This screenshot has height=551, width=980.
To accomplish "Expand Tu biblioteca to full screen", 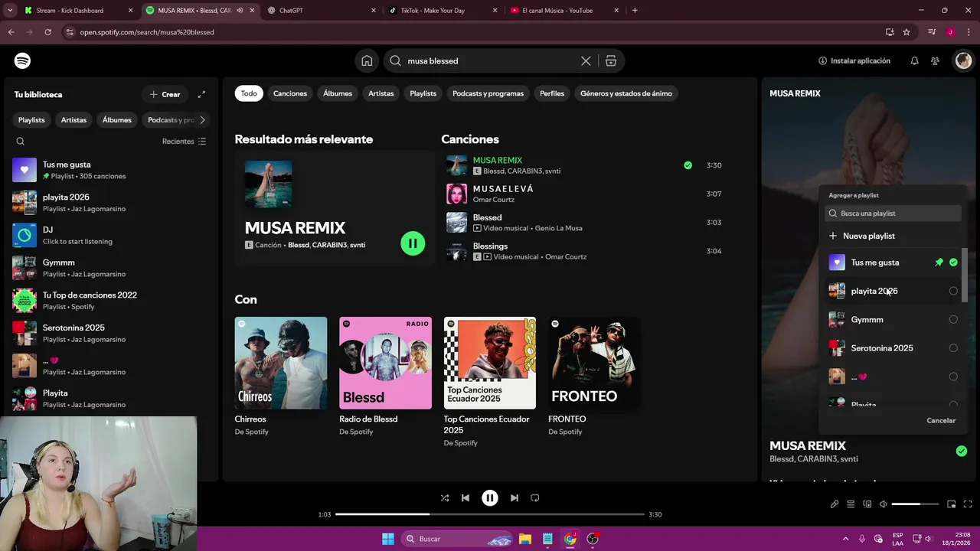I will coord(201,94).
